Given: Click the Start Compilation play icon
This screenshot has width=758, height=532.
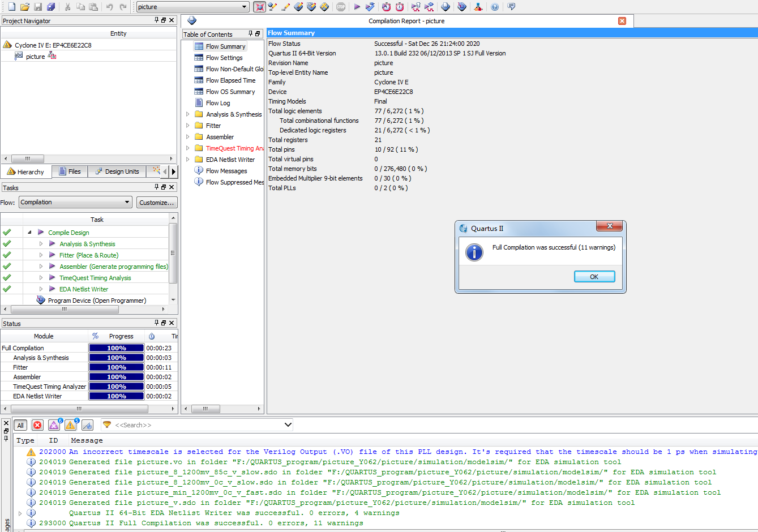Looking at the screenshot, I should tap(357, 7).
